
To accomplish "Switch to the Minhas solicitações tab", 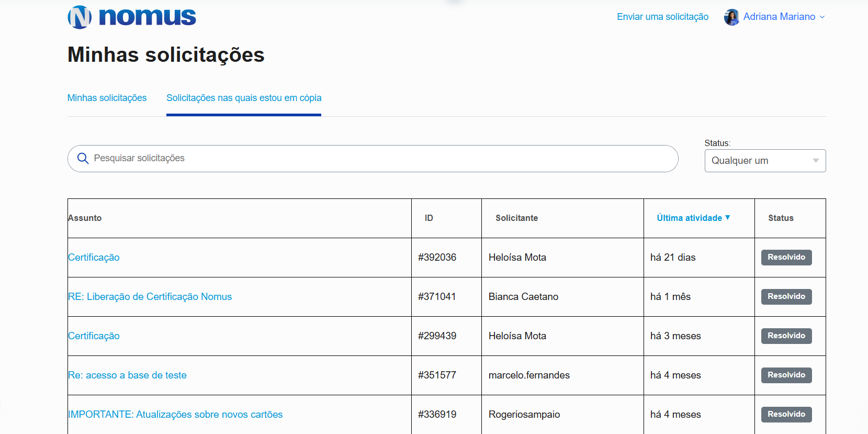I will 107,98.
